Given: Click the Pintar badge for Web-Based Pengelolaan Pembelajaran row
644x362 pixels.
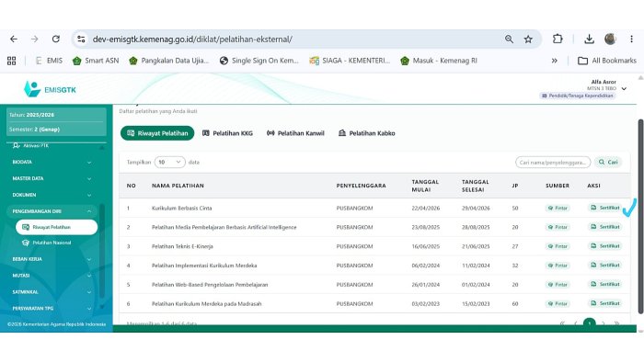Looking at the screenshot, I should (x=558, y=285).
